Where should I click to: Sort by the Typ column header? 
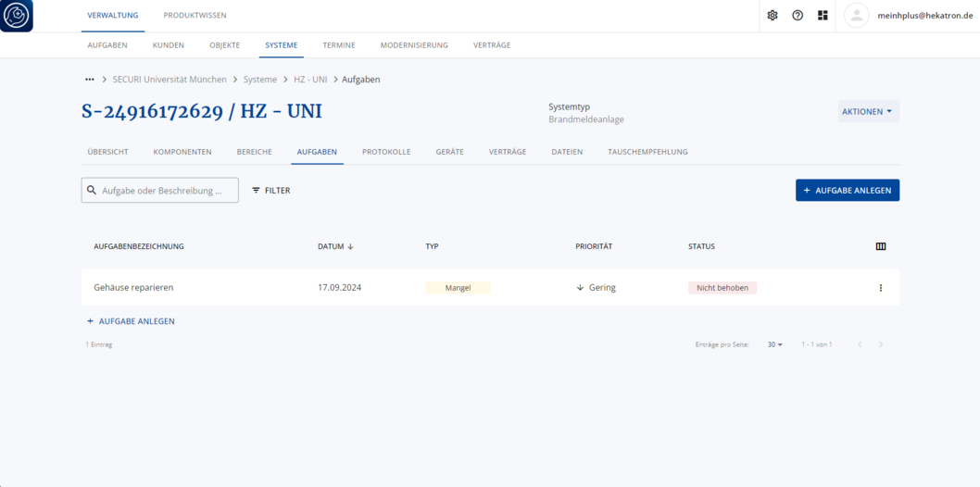tap(432, 246)
